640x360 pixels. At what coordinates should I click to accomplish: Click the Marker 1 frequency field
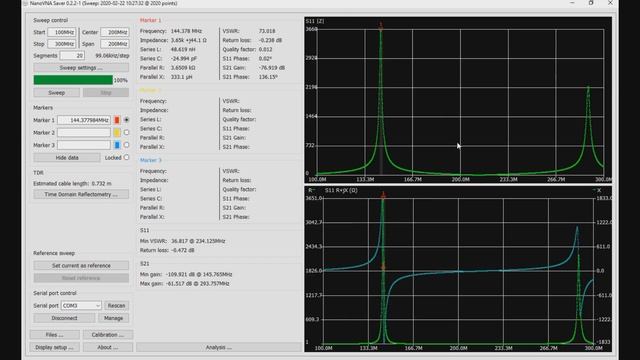(84, 120)
